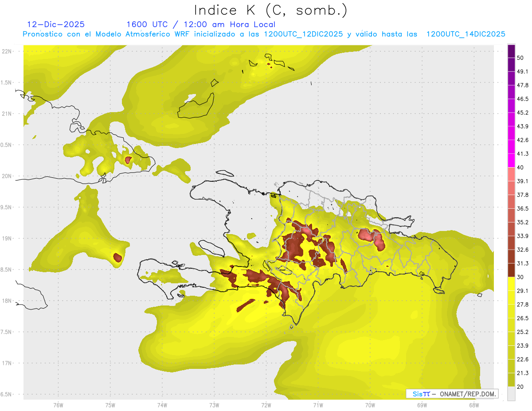Click the pink swatch between 39.1 and 40
532x411 pixels.
[511, 174]
